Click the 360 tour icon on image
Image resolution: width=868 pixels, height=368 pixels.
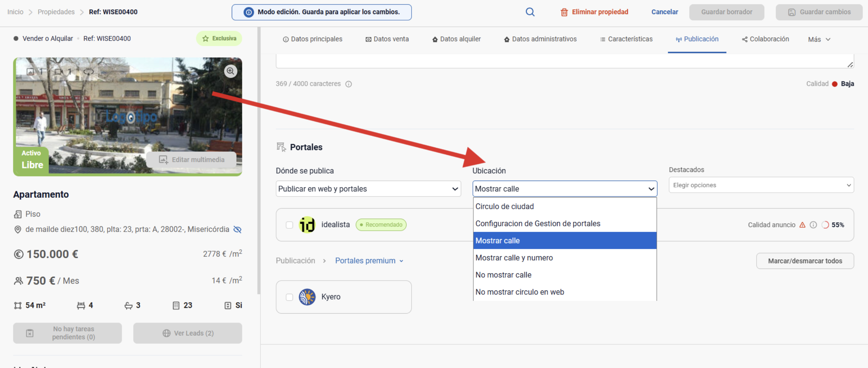point(89,72)
